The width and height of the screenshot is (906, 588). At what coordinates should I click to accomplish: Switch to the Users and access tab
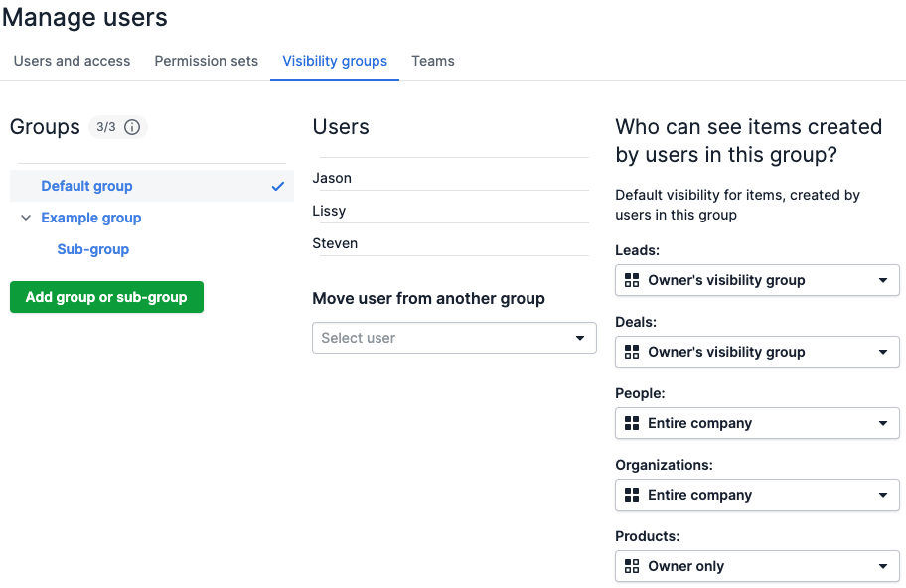[x=71, y=61]
